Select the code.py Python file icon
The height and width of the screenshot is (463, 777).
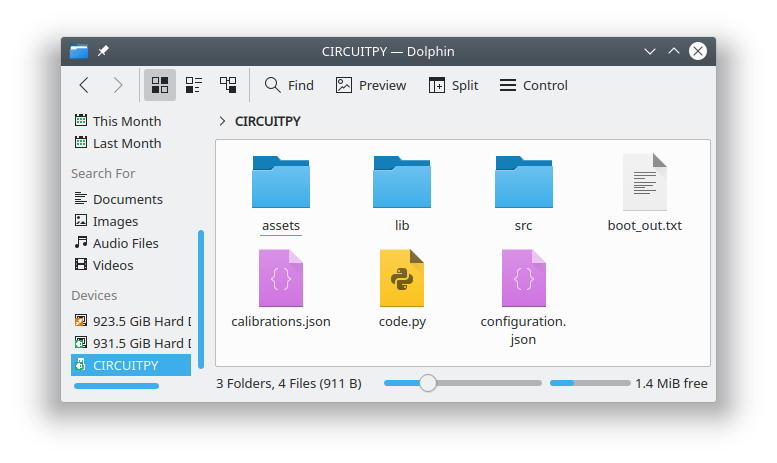tap(402, 278)
